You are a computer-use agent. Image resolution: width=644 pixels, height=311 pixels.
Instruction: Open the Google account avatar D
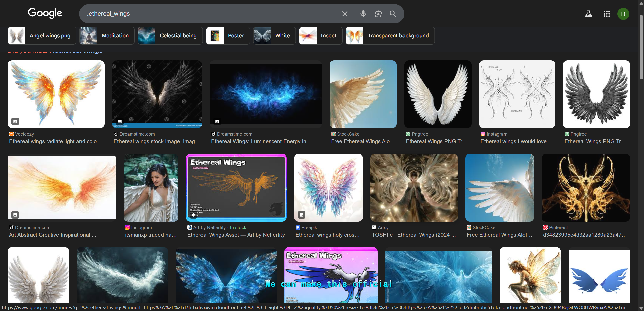point(623,14)
